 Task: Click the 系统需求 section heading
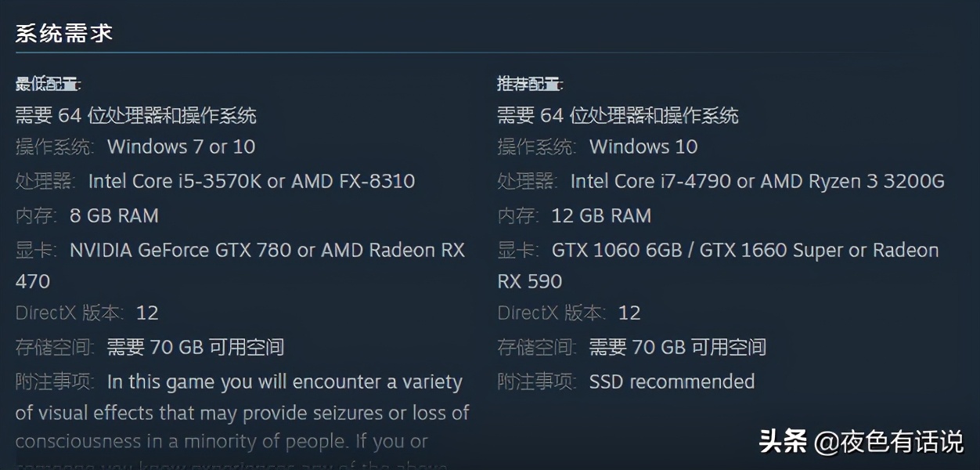(x=64, y=33)
